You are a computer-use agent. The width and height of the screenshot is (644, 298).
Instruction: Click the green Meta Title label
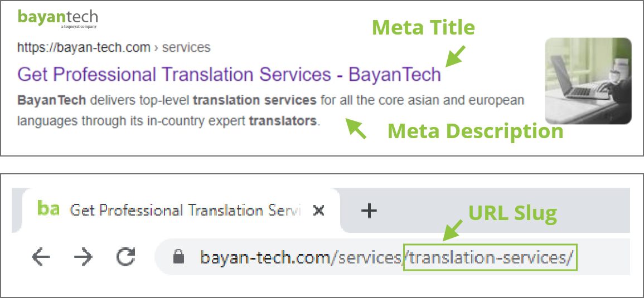pyautogui.click(x=423, y=28)
